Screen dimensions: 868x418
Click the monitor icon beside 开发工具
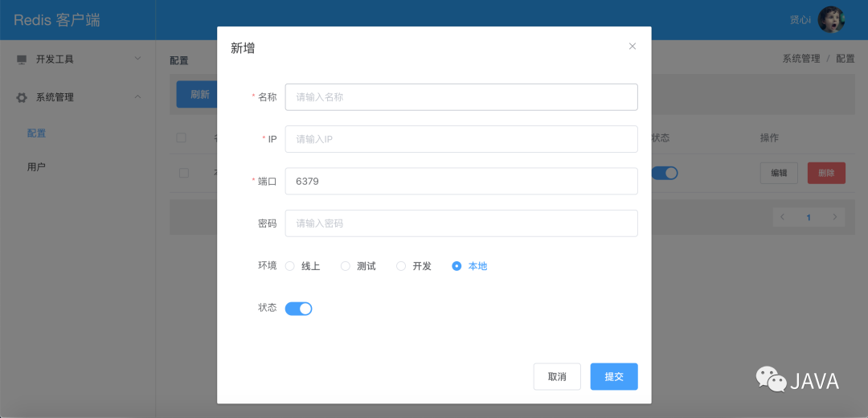coord(22,59)
